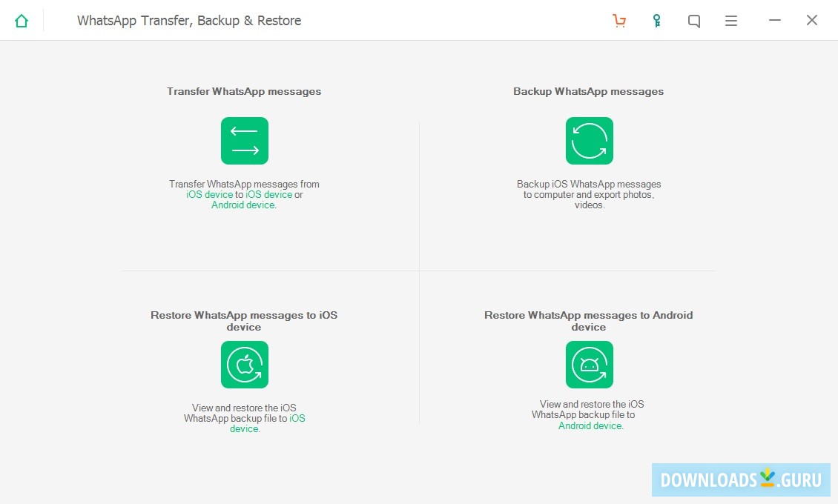Viewport: 838px width, 504px height.
Task: Click the first 'iOS device' link under Transfer
Action: [209, 195]
